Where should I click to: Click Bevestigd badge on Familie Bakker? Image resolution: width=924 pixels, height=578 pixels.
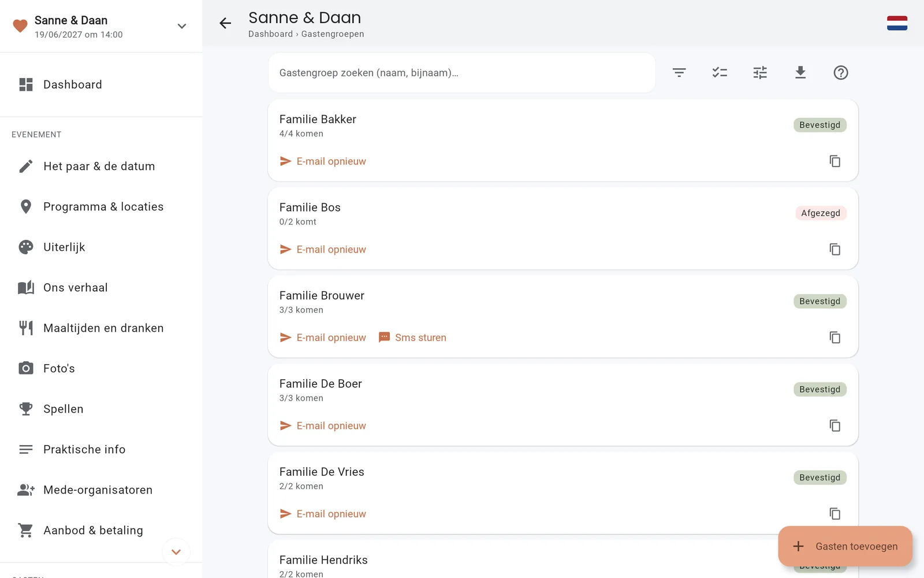pyautogui.click(x=820, y=125)
